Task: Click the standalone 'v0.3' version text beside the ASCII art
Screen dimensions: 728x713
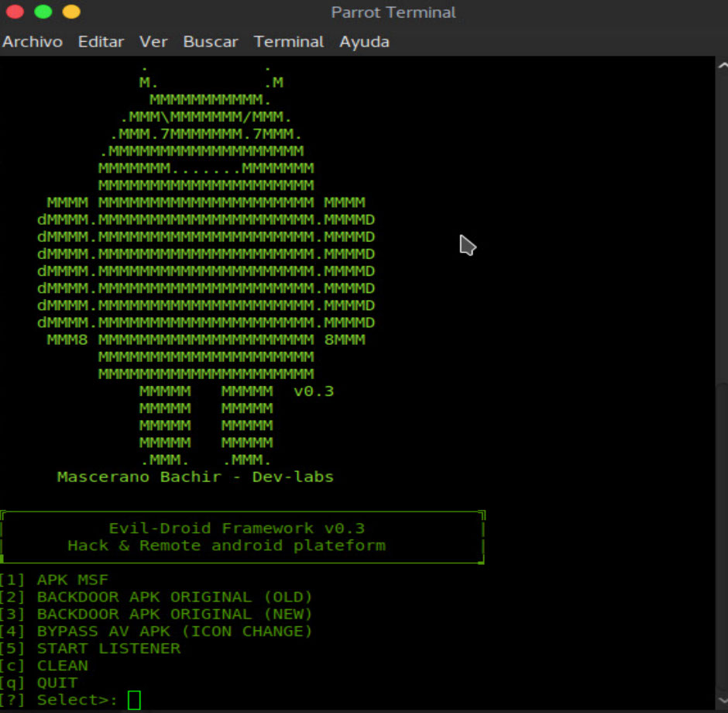Action: click(314, 391)
